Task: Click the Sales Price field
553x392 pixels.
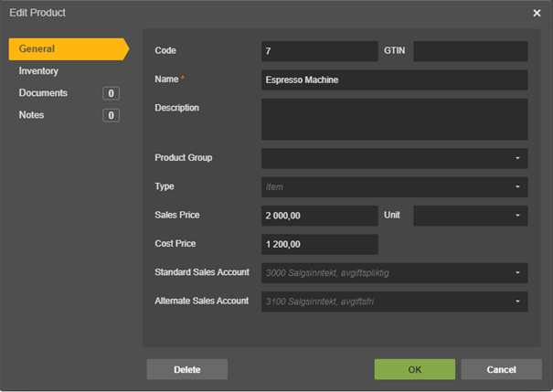Action: click(x=319, y=216)
